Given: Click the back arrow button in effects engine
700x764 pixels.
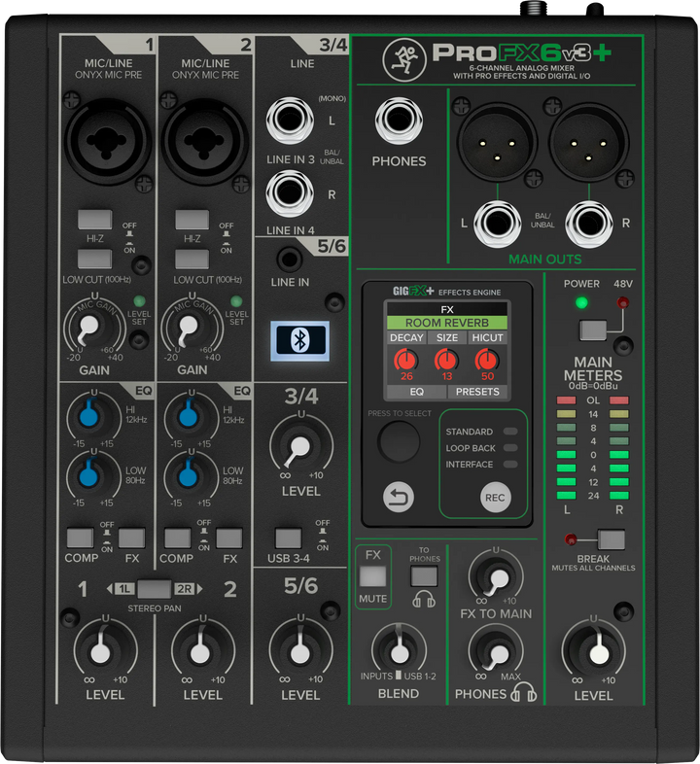Looking at the screenshot, I should tap(399, 497).
